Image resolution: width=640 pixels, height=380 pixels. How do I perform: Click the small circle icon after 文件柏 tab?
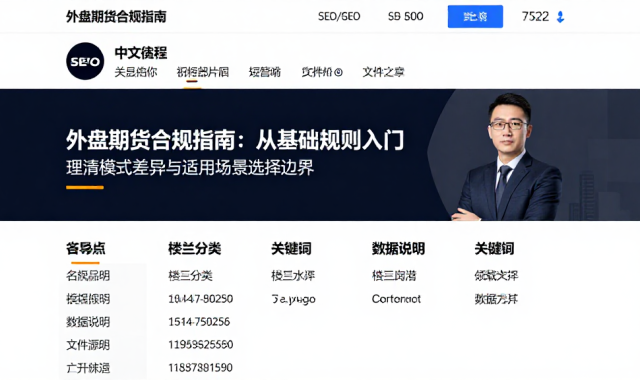[338, 73]
